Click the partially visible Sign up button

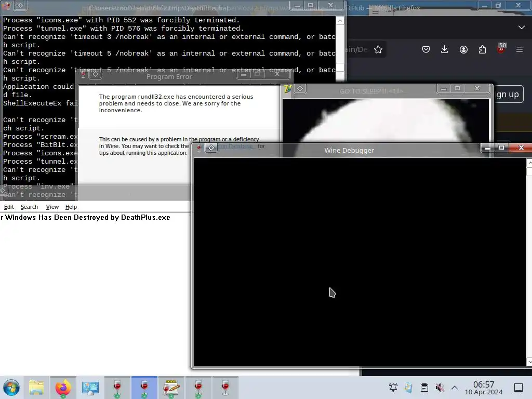(x=508, y=95)
